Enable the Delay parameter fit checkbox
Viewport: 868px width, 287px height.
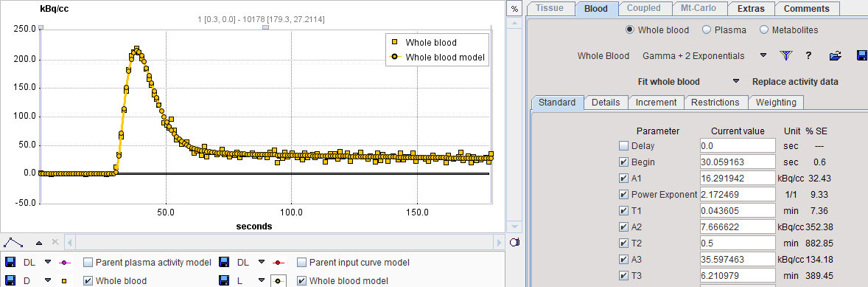point(624,146)
